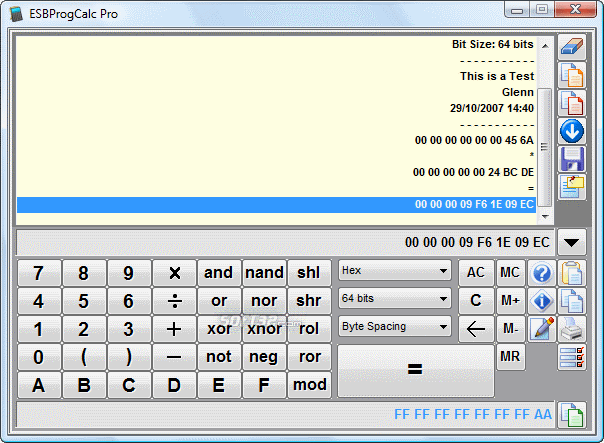This screenshot has height=443, width=604.
Task: Click the tape date 29/10/2007 14:40
Action: (492, 108)
